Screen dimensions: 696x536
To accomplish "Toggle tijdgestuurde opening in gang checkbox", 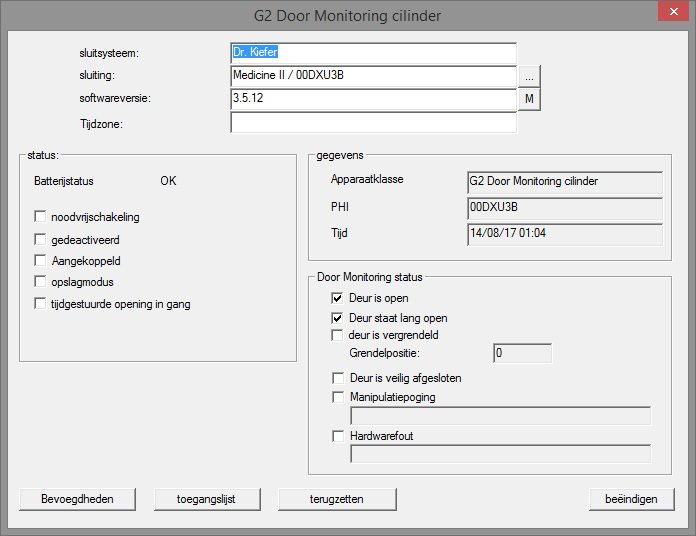I will 40,303.
